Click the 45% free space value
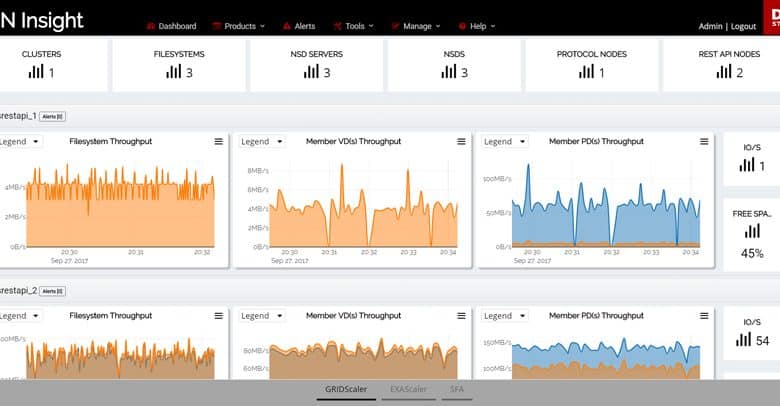The image size is (780, 406). [752, 253]
